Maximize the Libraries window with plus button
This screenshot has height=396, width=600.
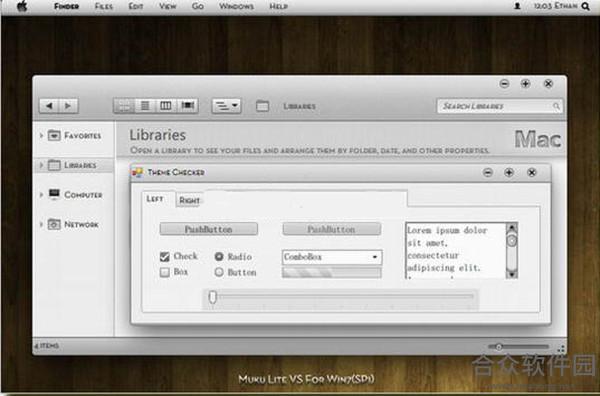tap(525, 83)
